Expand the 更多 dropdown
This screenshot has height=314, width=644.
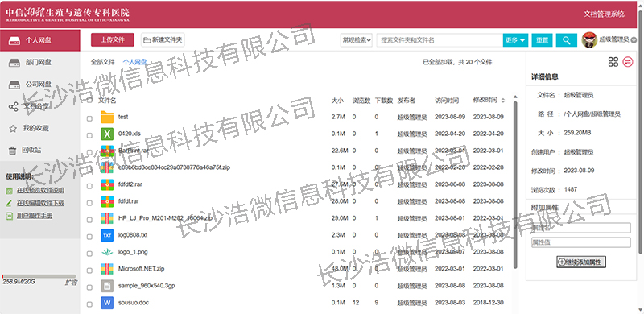click(515, 40)
